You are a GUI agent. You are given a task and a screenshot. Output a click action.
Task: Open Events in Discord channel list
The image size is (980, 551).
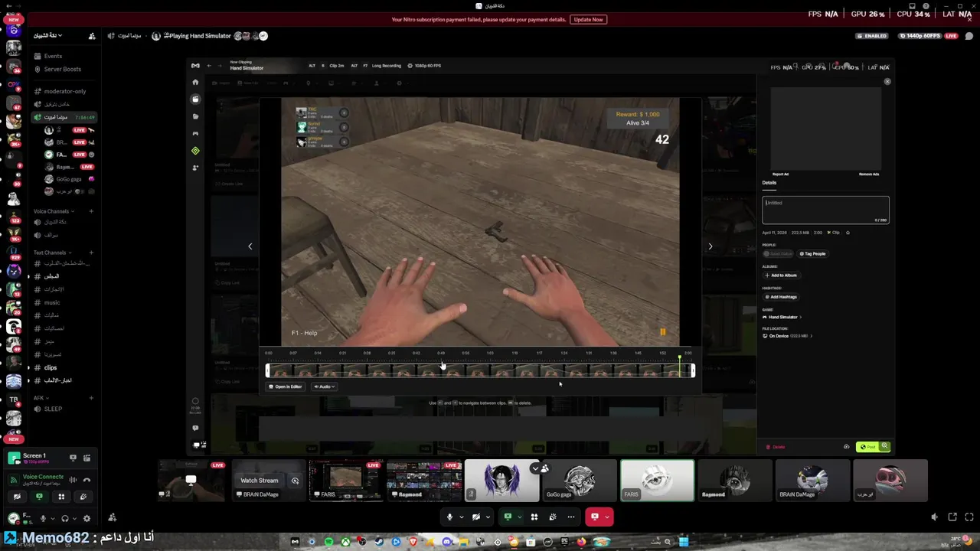point(53,56)
